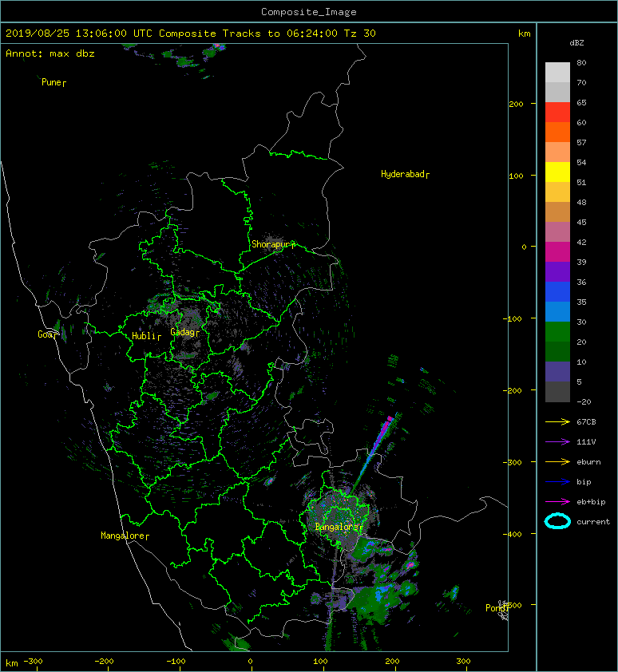Select the bright yellow swatch below 54 dBZ
The height and width of the screenshot is (672, 618).
pyautogui.click(x=557, y=172)
